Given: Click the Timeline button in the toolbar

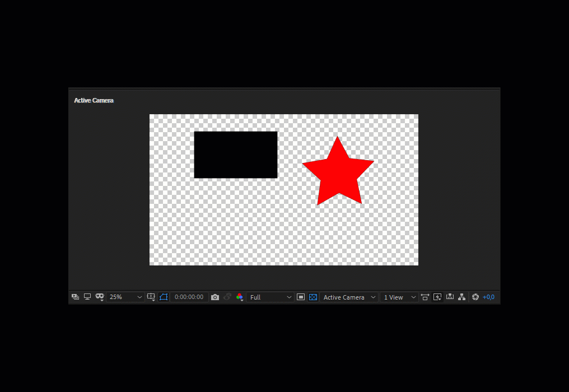Looking at the screenshot, I should [x=450, y=297].
